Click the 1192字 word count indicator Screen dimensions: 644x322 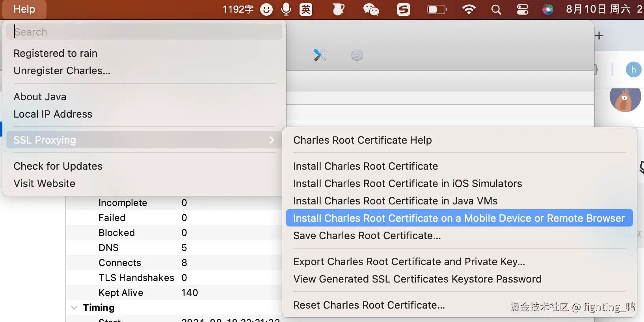(x=238, y=9)
